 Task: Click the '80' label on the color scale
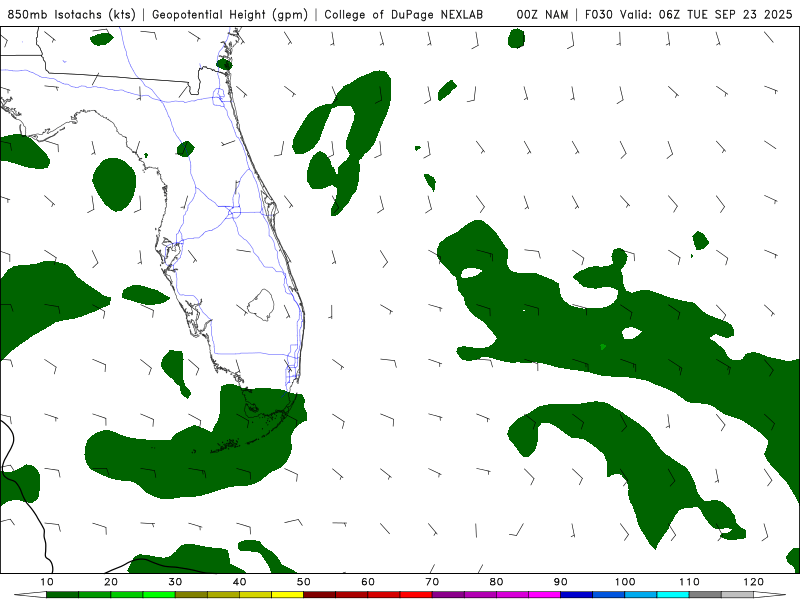[496, 582]
